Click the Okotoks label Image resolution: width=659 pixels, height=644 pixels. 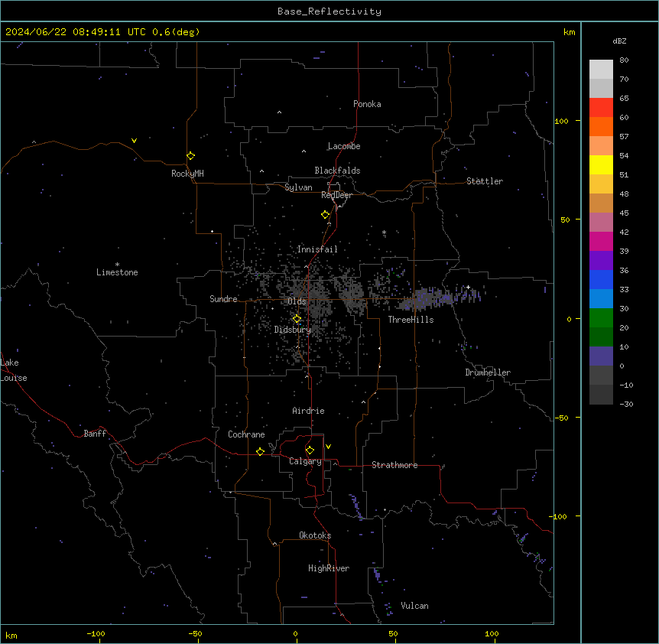tap(315, 535)
